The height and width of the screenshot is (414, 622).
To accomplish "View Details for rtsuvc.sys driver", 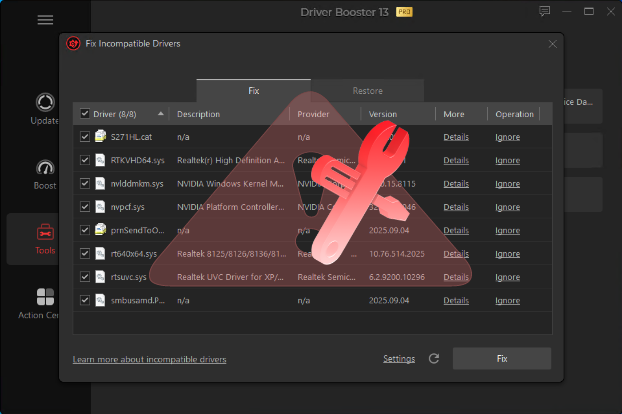I will point(455,276).
